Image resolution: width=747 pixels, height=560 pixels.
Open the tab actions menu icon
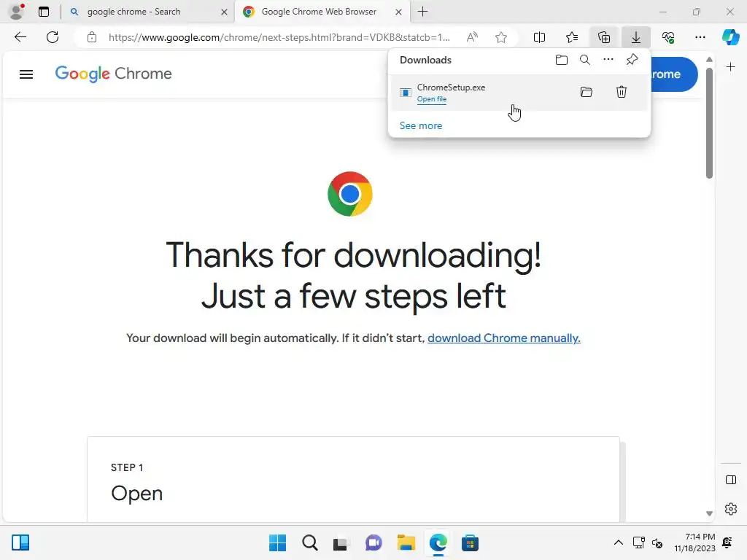pyautogui.click(x=44, y=12)
